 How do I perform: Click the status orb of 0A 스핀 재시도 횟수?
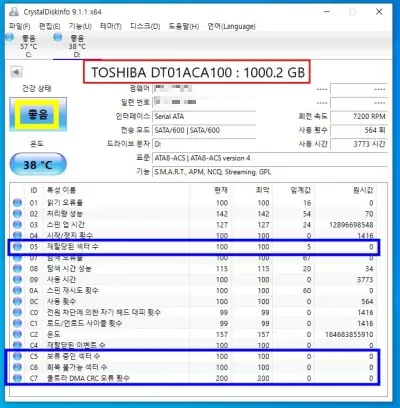click(17, 290)
